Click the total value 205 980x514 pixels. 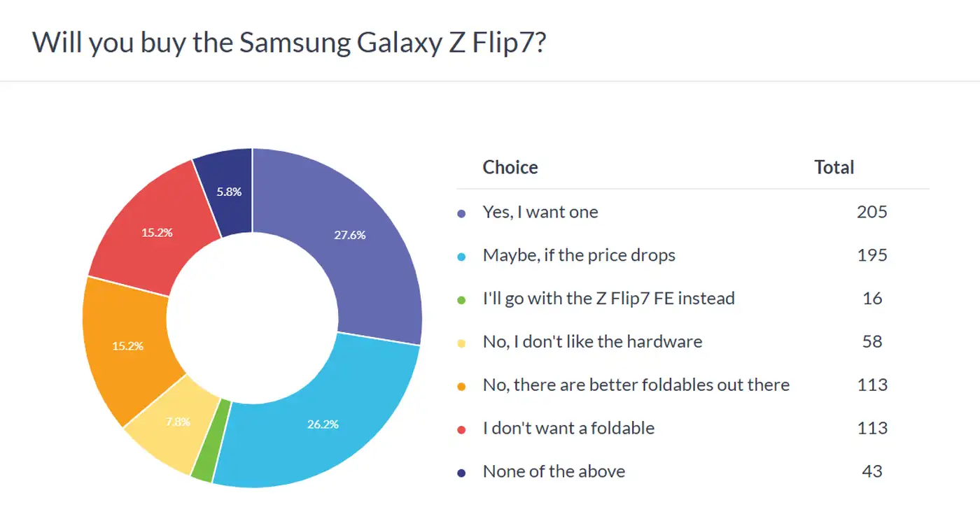[871, 212]
